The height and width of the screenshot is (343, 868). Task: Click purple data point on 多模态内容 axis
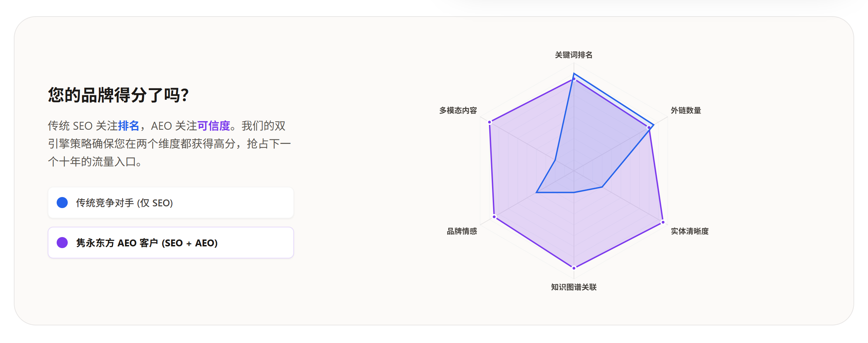click(490, 122)
